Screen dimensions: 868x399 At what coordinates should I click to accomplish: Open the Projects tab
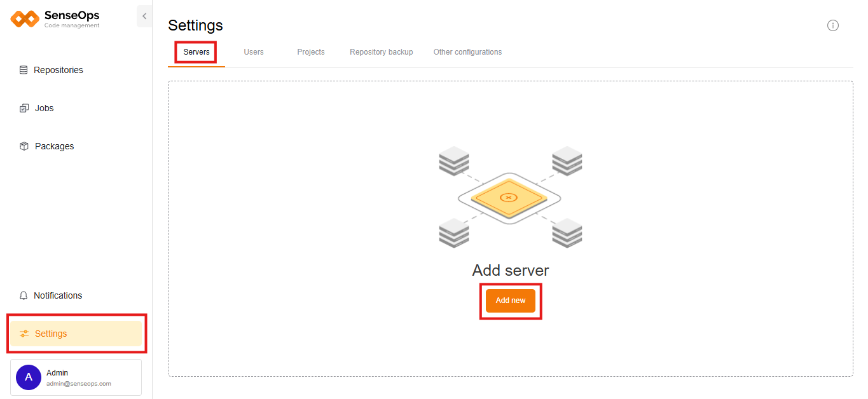point(311,52)
